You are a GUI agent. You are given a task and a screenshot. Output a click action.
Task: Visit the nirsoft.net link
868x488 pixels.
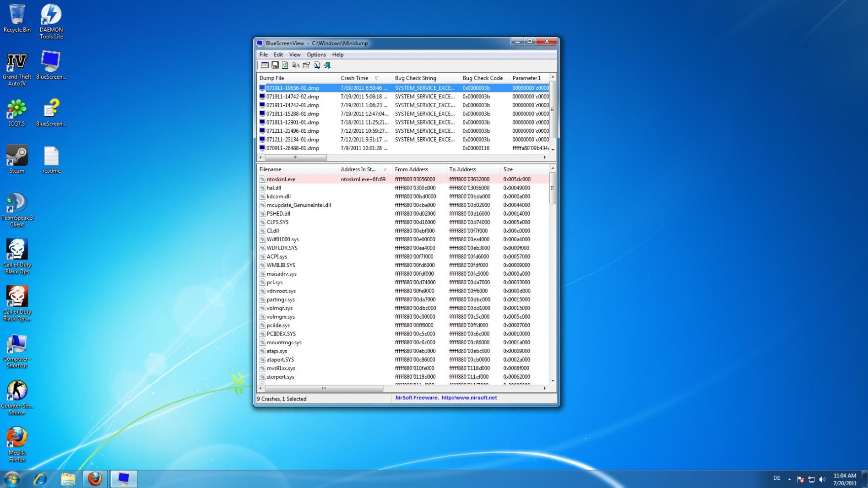point(469,398)
